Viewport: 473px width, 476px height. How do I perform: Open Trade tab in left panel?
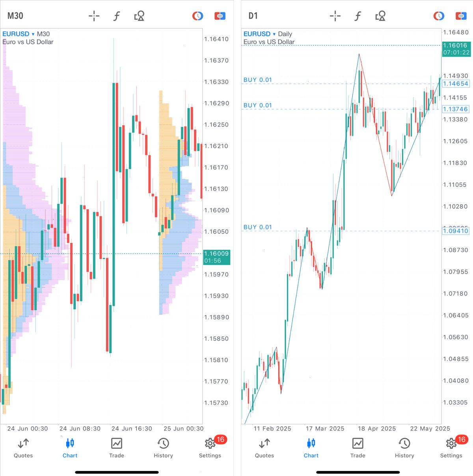tap(117, 448)
